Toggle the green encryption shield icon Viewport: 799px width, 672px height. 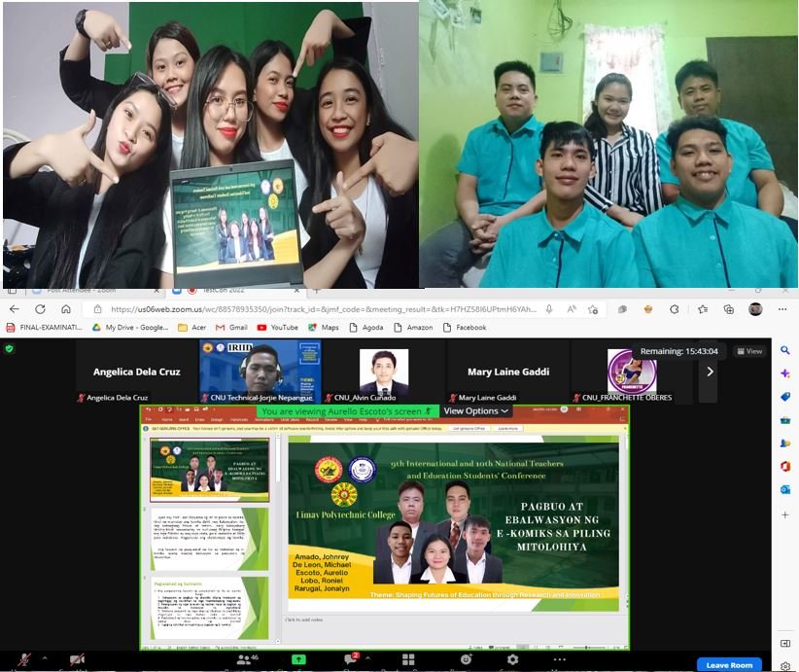pyautogui.click(x=10, y=348)
